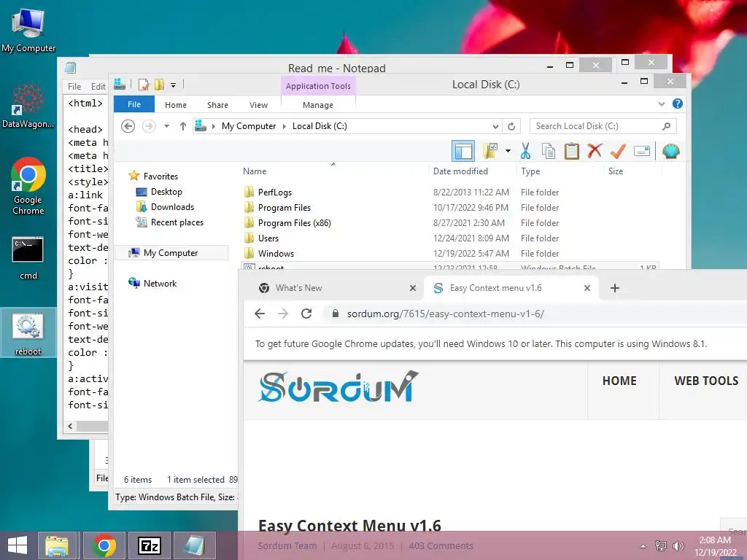Click the Explorer Forward arrow button
This screenshot has height=560, width=747.
click(x=149, y=126)
